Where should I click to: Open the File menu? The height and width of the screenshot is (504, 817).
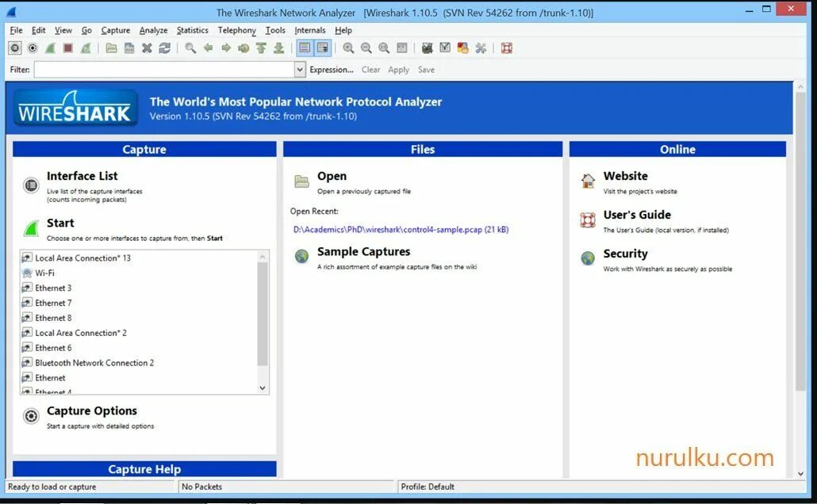click(16, 30)
